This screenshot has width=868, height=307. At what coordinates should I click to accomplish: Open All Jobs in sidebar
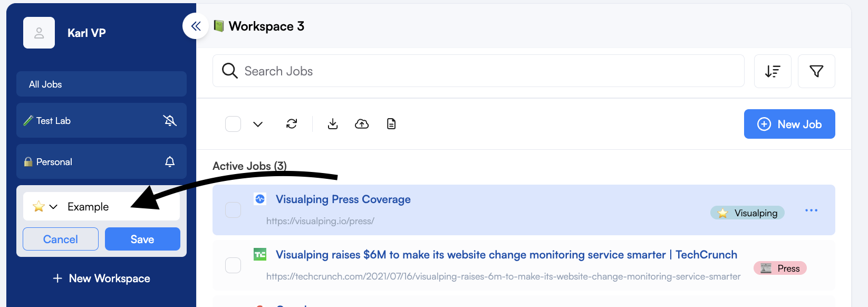click(x=101, y=84)
